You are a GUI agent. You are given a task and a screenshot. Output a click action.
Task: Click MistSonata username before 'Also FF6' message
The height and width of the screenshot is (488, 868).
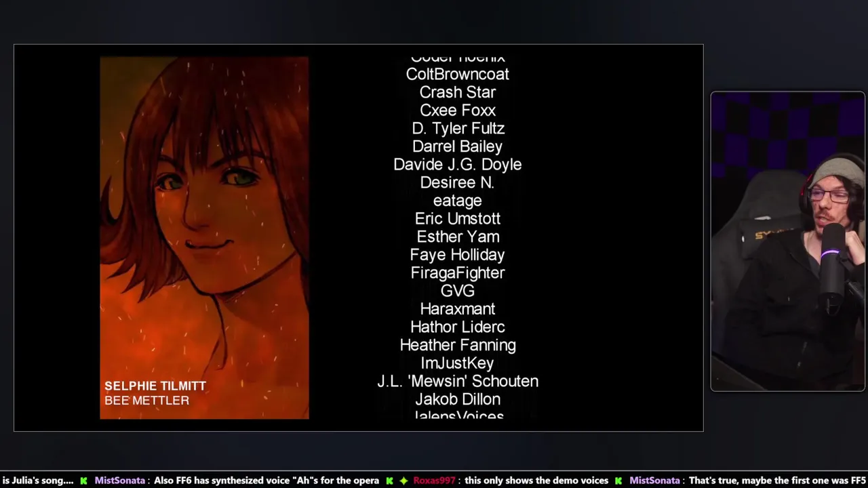[x=120, y=481]
